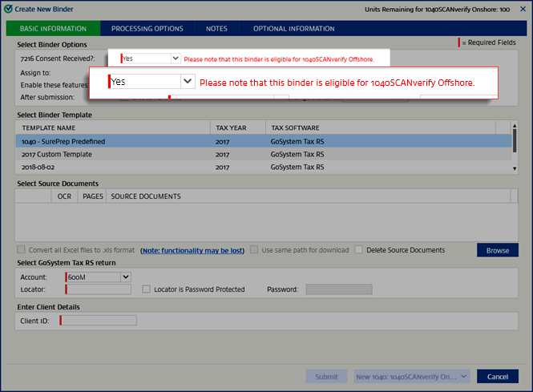Enable Use same path for download
This screenshot has height=392, width=533.
click(x=255, y=250)
